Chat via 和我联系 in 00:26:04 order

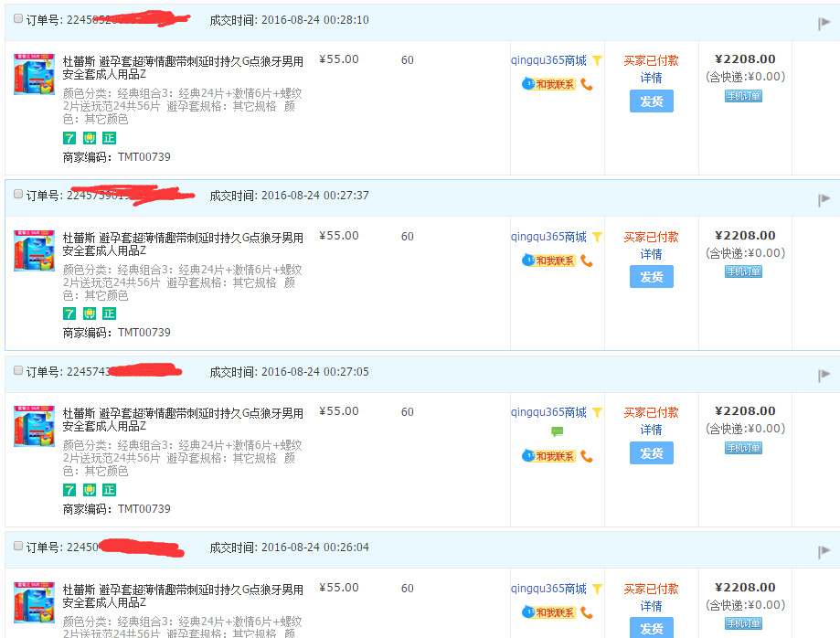point(548,612)
